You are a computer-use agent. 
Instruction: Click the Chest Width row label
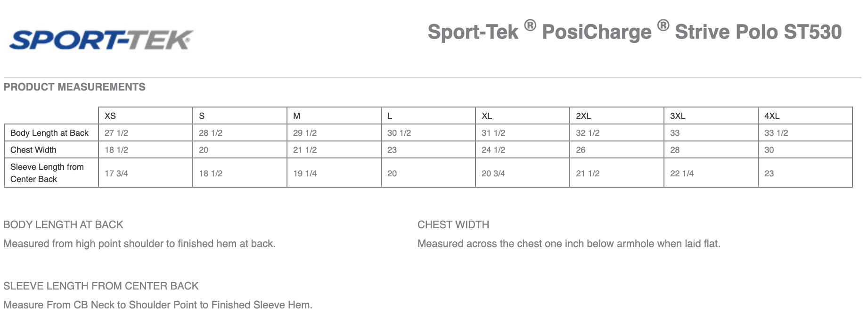33,150
